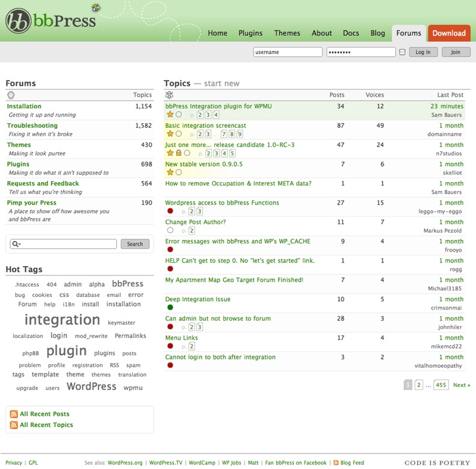The image size is (476, 469).
Task: Start a new topic via start new link
Action: (221, 83)
